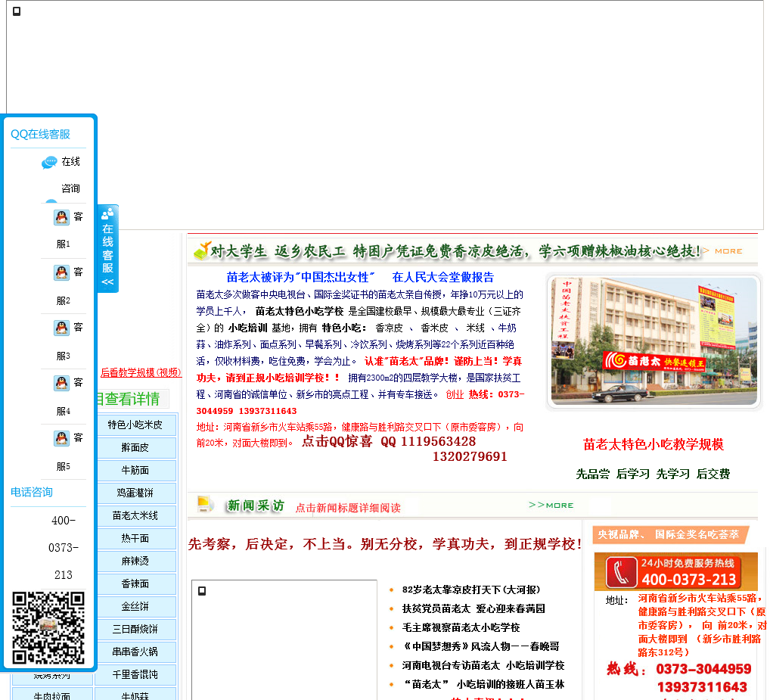This screenshot has width=770, height=700.
Task: Click the school building photo
Action: (x=654, y=341)
